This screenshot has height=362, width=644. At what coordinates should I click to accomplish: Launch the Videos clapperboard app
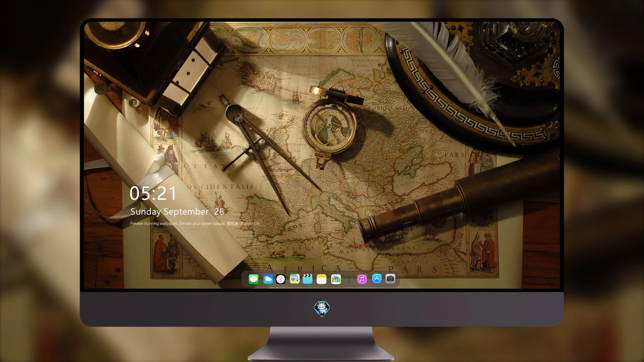[308, 279]
